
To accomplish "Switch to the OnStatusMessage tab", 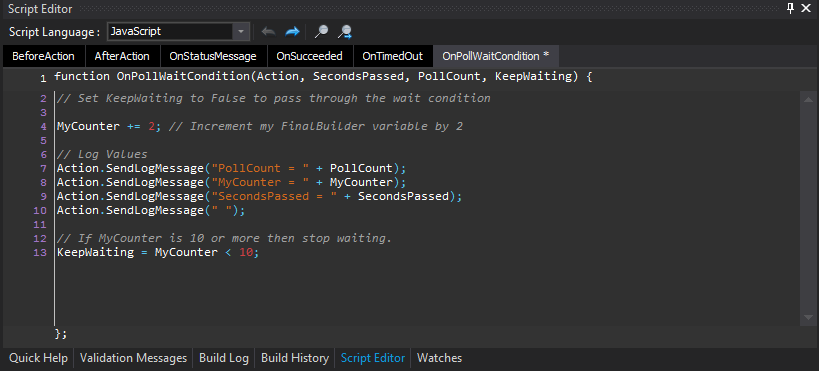I will point(213,56).
